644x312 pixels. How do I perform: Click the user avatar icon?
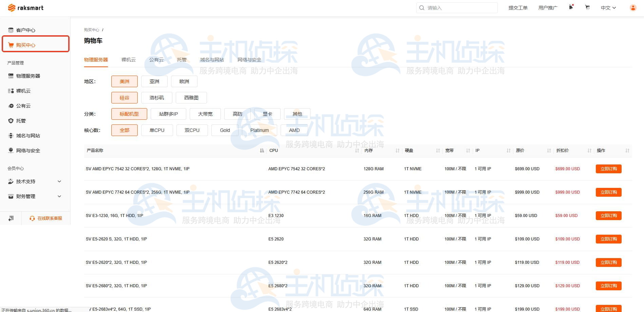coord(633,8)
